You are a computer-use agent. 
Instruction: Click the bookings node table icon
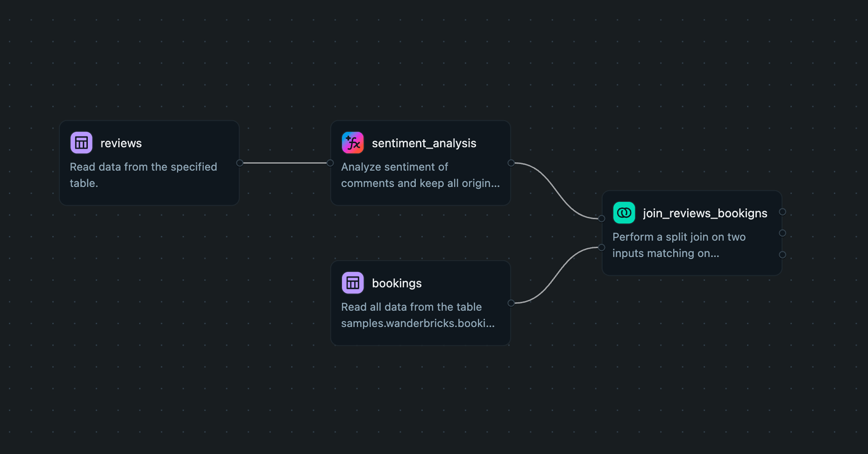point(353,283)
